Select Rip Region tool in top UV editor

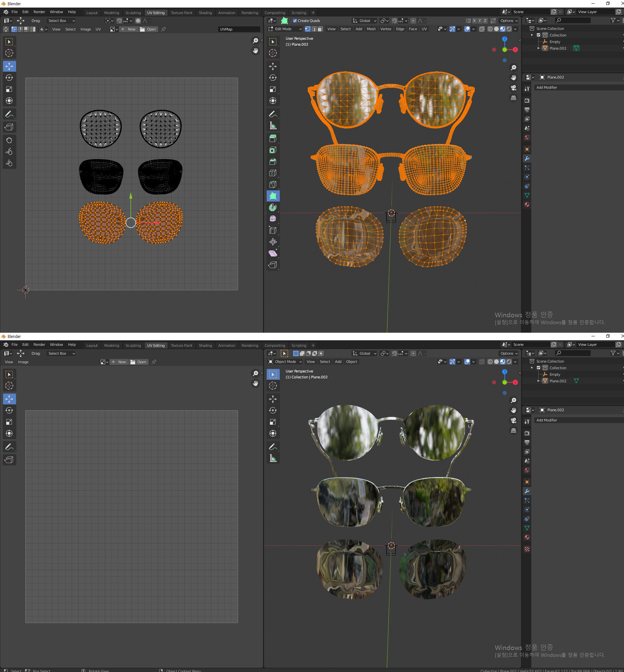9,127
